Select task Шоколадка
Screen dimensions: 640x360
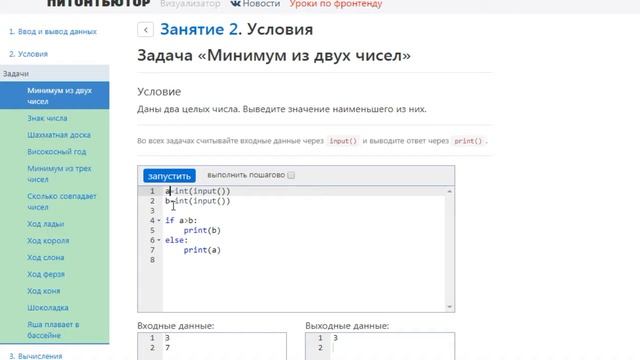[x=48, y=307]
